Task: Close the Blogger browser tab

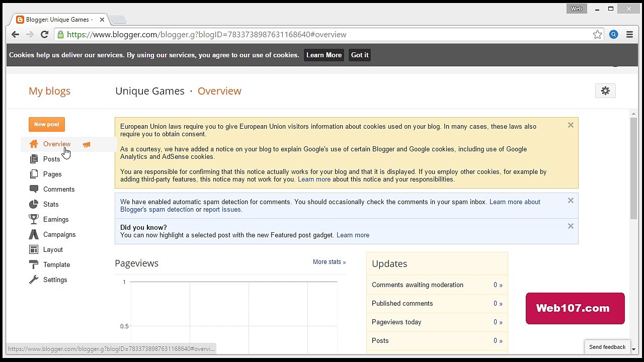Action: pos(102,20)
